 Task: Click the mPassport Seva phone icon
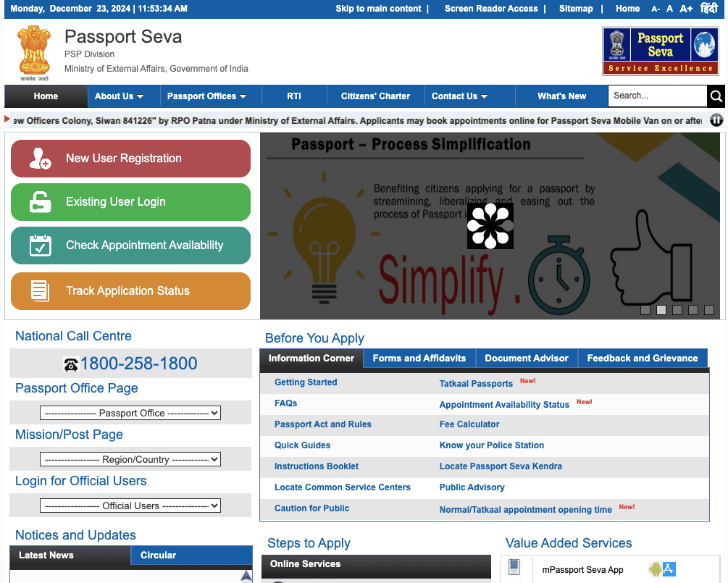tap(514, 567)
